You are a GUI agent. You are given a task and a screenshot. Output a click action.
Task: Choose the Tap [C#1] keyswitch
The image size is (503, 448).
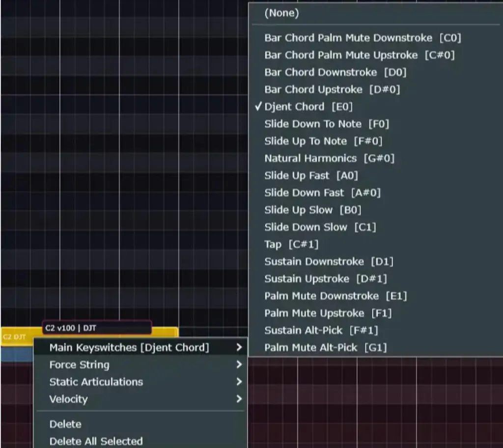(x=291, y=244)
